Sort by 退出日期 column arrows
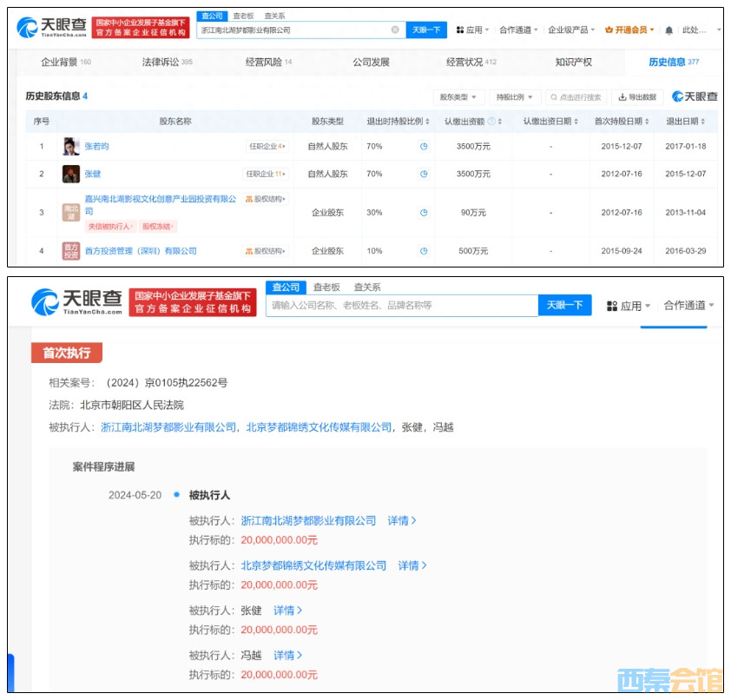This screenshot has width=731, height=700. click(x=702, y=122)
